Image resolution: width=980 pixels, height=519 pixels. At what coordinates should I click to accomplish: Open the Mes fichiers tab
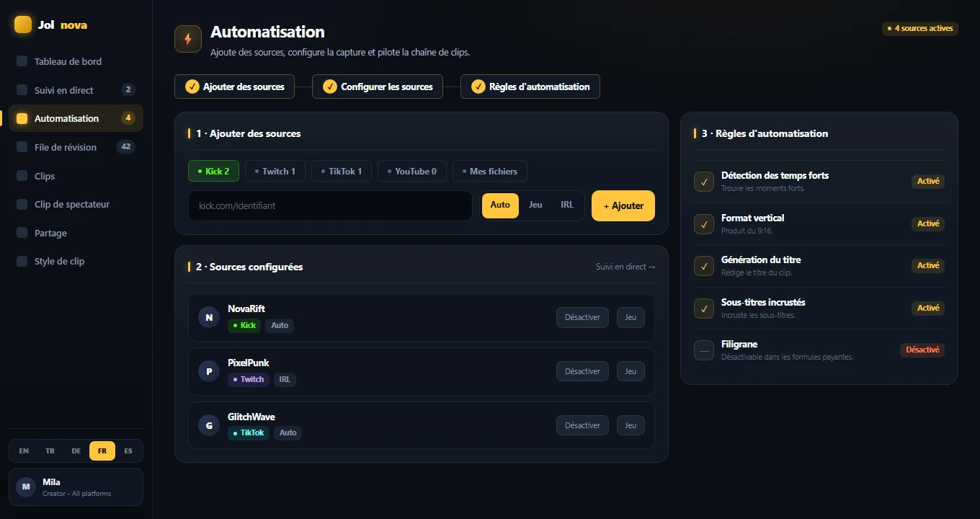click(x=490, y=171)
